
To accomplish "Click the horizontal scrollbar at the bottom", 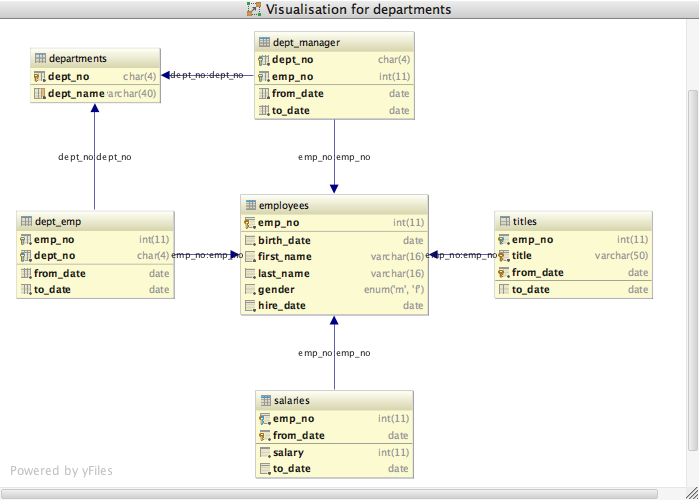I will tap(329, 494).
